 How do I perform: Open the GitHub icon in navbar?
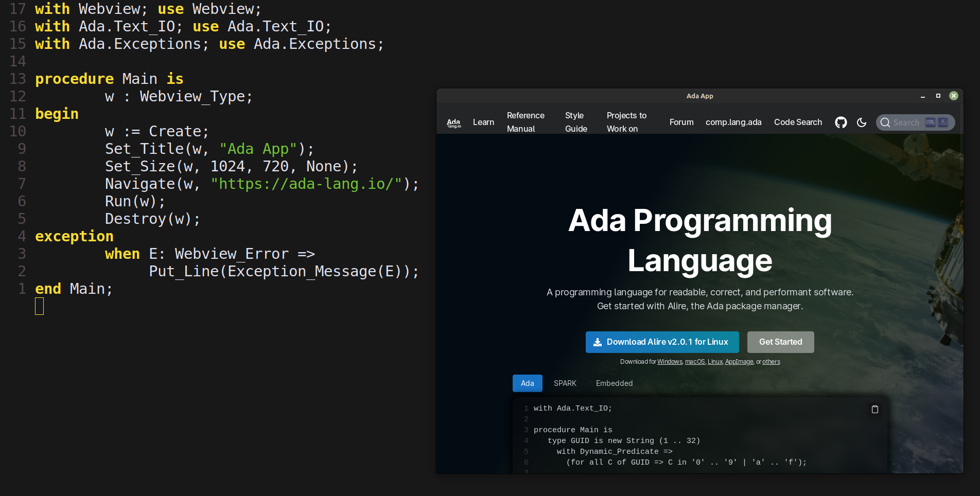click(x=841, y=122)
